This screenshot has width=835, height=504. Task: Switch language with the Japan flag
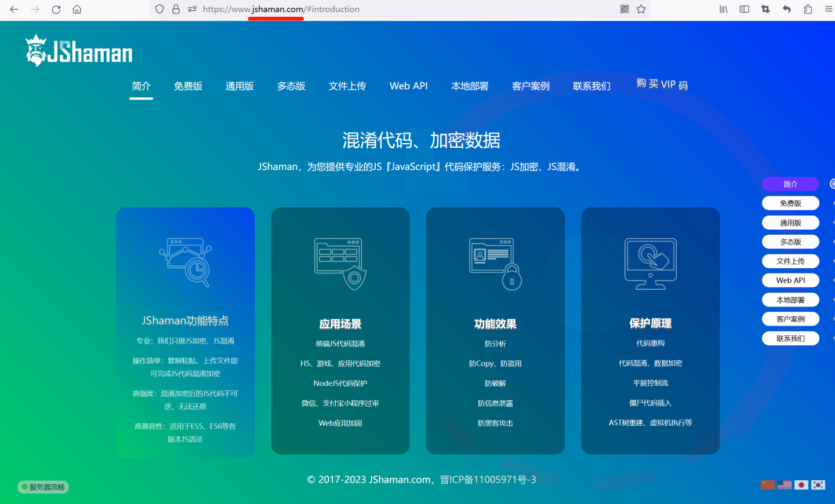click(x=801, y=485)
